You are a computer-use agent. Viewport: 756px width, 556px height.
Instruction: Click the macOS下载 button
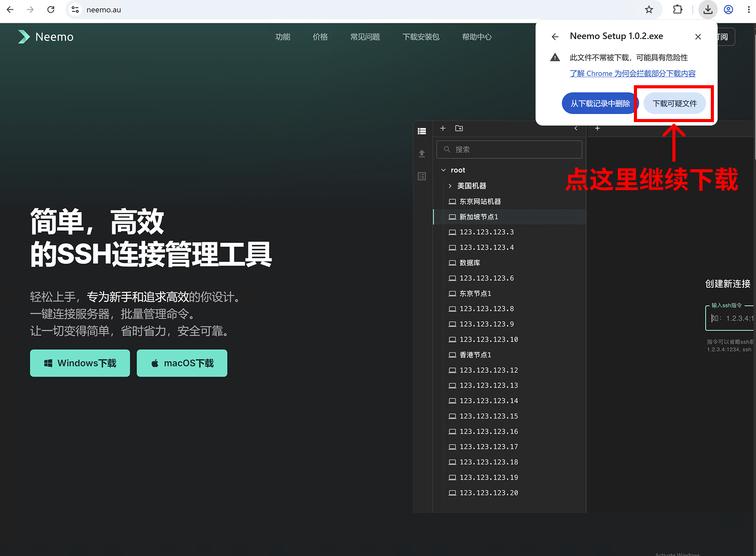coord(182,363)
